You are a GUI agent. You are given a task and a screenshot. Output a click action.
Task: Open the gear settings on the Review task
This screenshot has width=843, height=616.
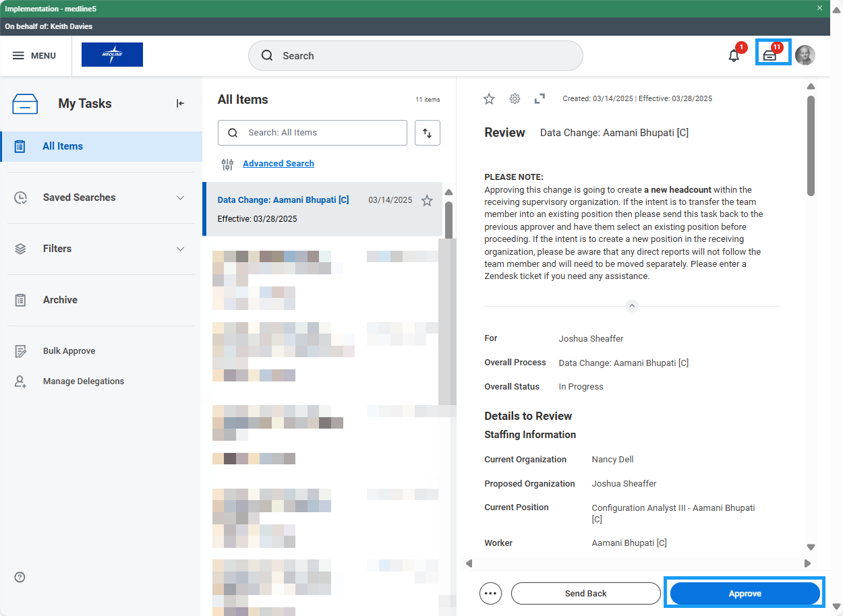515,98
